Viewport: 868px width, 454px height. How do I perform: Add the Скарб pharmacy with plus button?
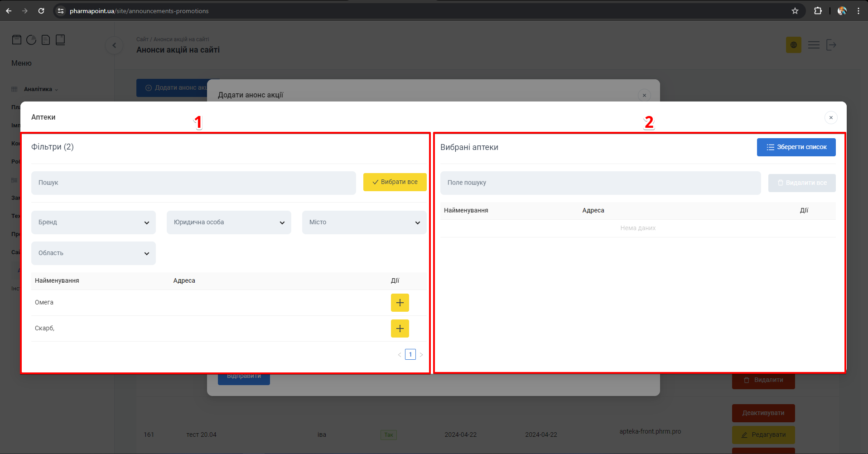(x=400, y=328)
